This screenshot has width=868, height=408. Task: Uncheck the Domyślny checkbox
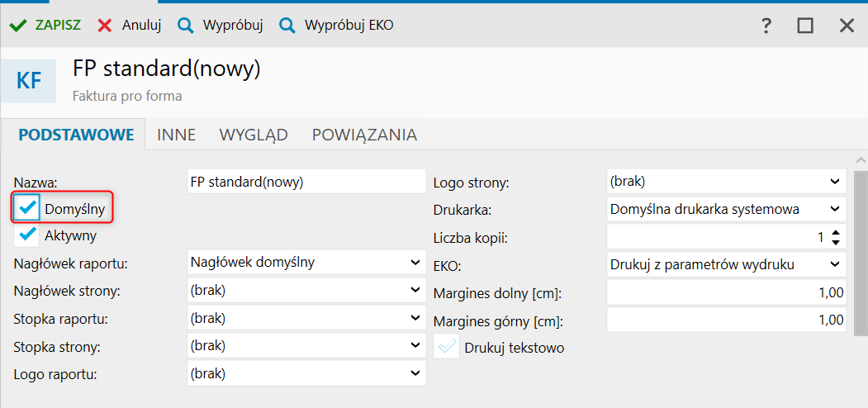click(29, 209)
